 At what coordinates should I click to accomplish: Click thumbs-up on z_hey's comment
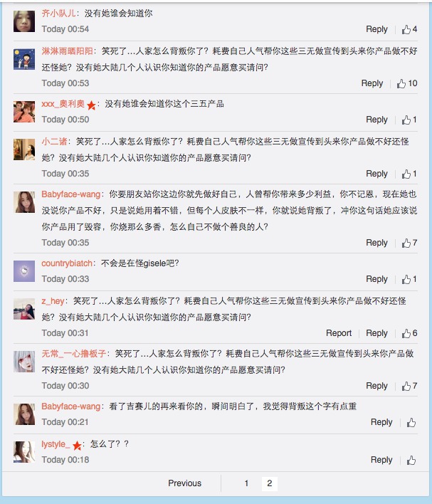[x=406, y=333]
